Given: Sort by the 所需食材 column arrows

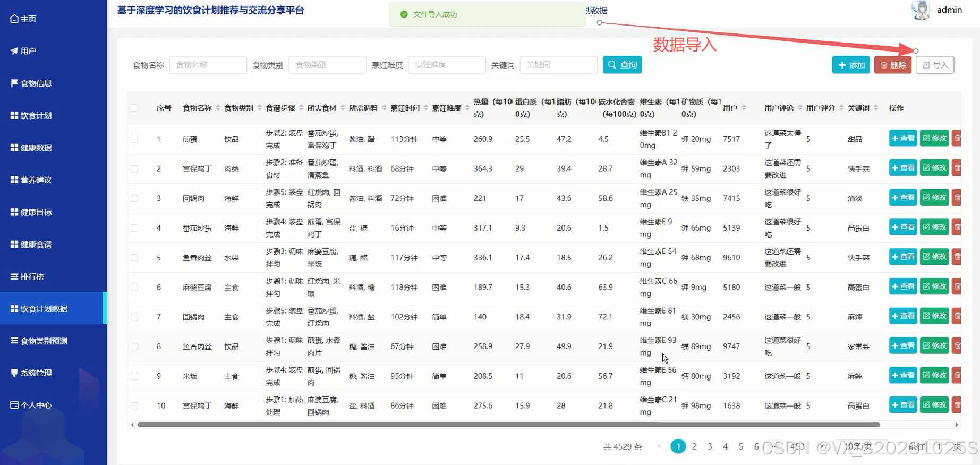Looking at the screenshot, I should tap(343, 108).
